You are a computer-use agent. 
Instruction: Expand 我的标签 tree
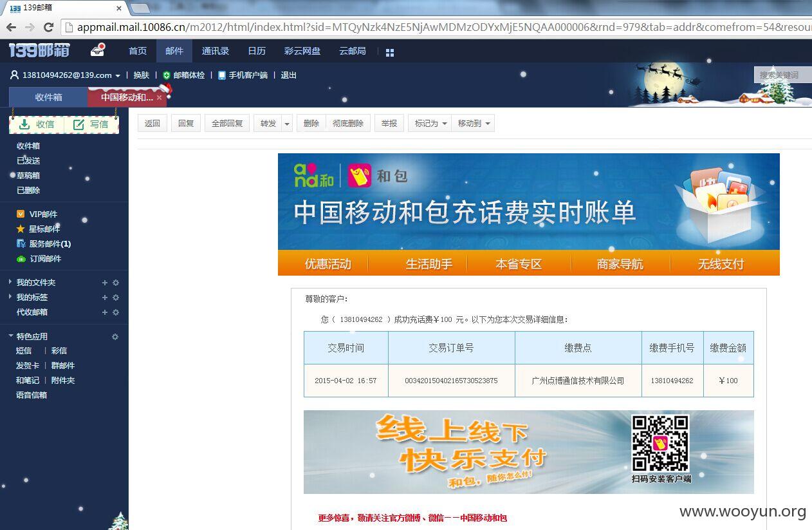[x=10, y=297]
